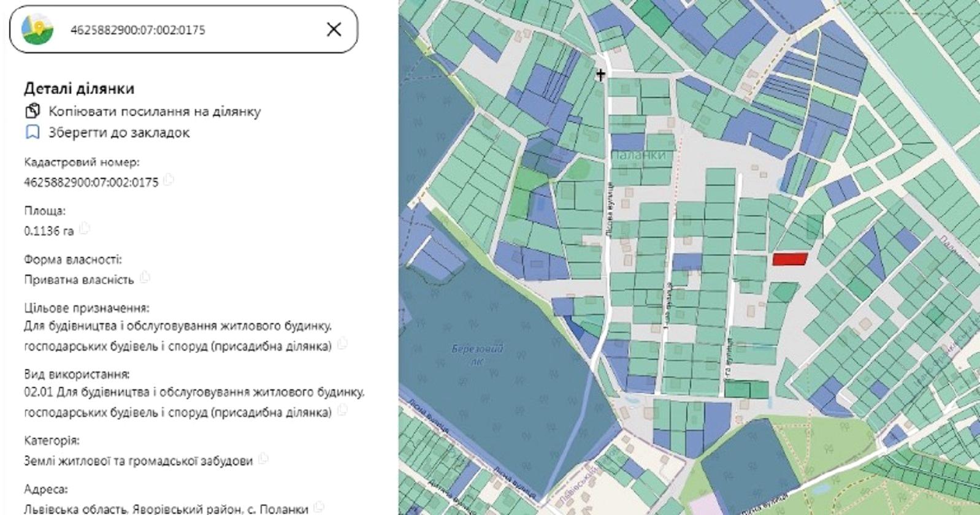This screenshot has height=515, width=980.
Task: Click the 'Лісова вулиця' street label
Action: click(x=609, y=210)
